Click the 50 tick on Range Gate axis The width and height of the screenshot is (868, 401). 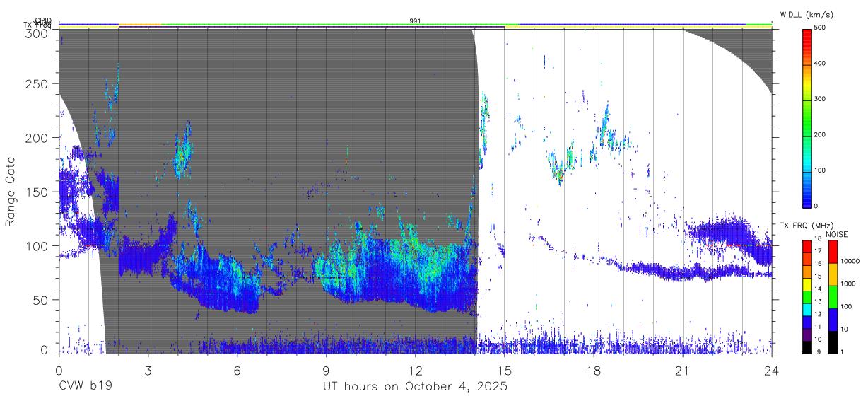[41, 299]
